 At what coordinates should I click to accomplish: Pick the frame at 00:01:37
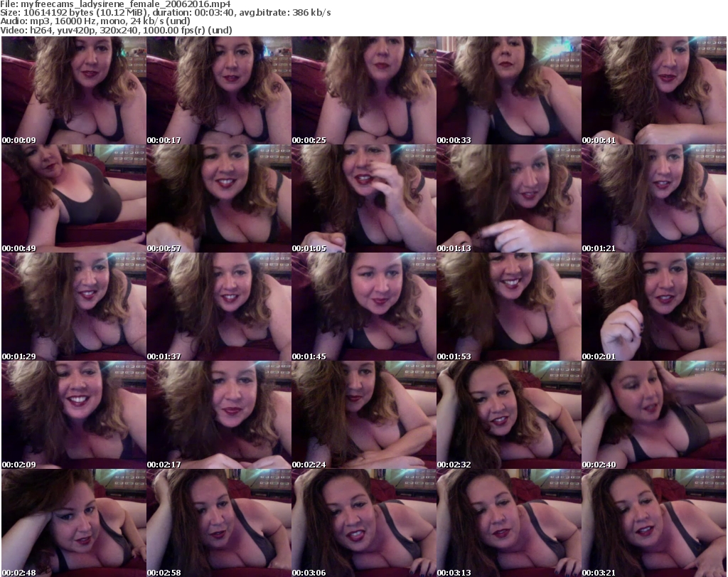219,307
